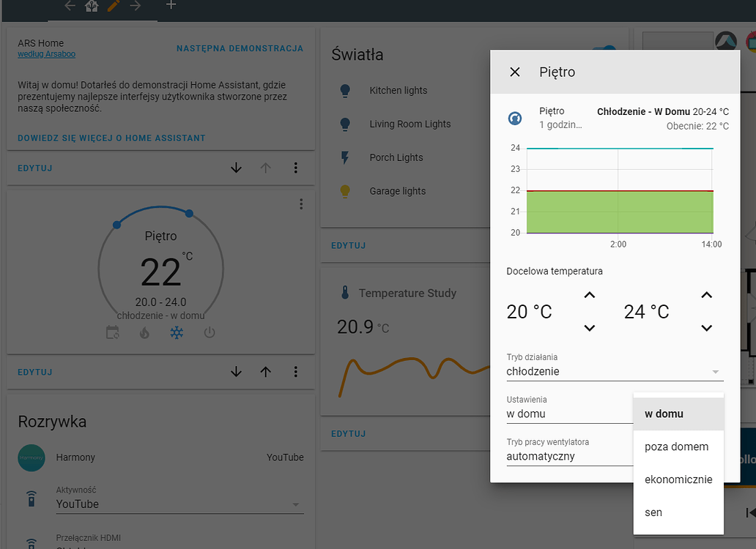
Task: Toggle Porch Lights icon
Action: click(345, 157)
